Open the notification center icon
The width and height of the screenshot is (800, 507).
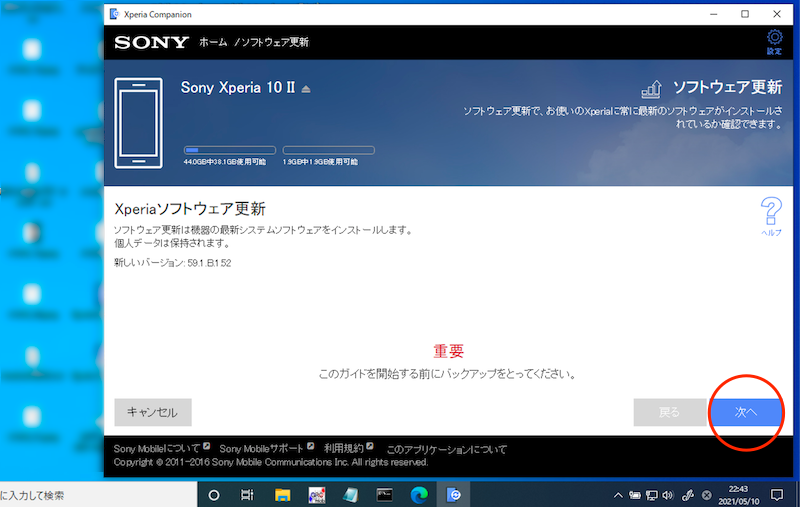click(776, 494)
